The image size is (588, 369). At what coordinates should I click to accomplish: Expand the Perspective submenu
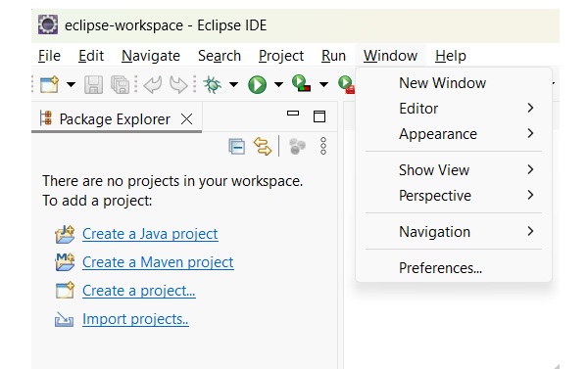[454, 196]
